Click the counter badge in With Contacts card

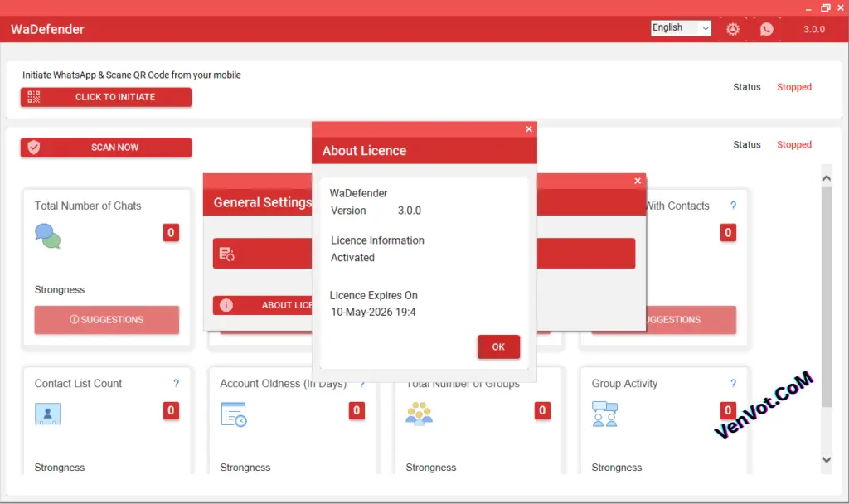tap(728, 233)
